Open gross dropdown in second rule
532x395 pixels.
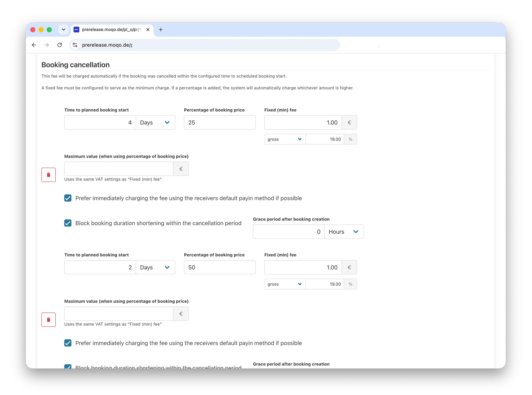pos(285,284)
